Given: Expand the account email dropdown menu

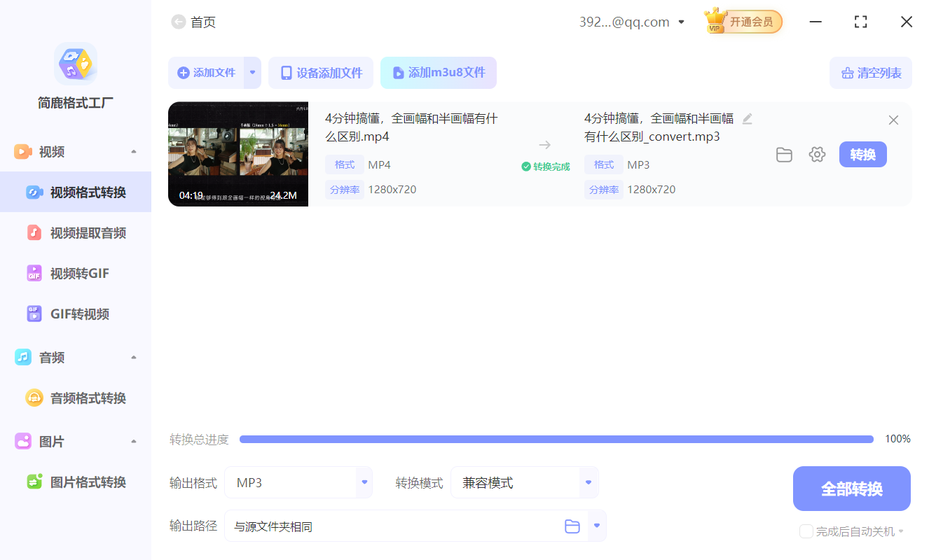Looking at the screenshot, I should tap(680, 22).
